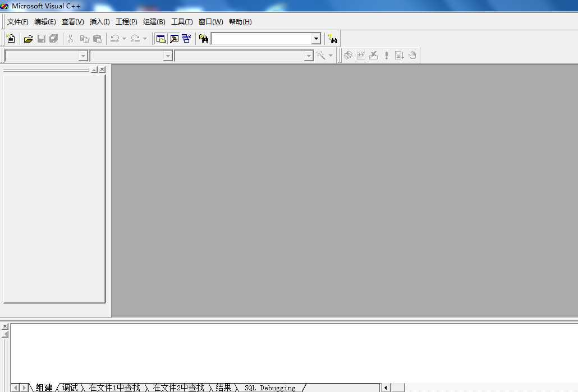The height and width of the screenshot is (392, 578).
Task: Click the Insert Breakpoint hand icon
Action: [x=412, y=56]
